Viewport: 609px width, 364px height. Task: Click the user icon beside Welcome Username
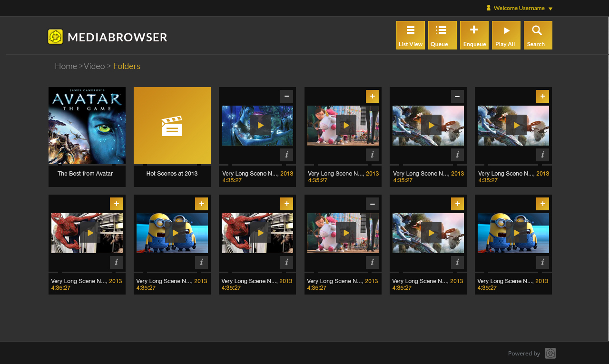pos(489,8)
